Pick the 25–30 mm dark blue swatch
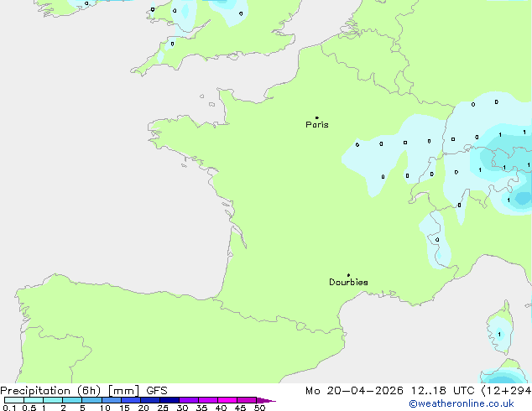 click(170, 400)
